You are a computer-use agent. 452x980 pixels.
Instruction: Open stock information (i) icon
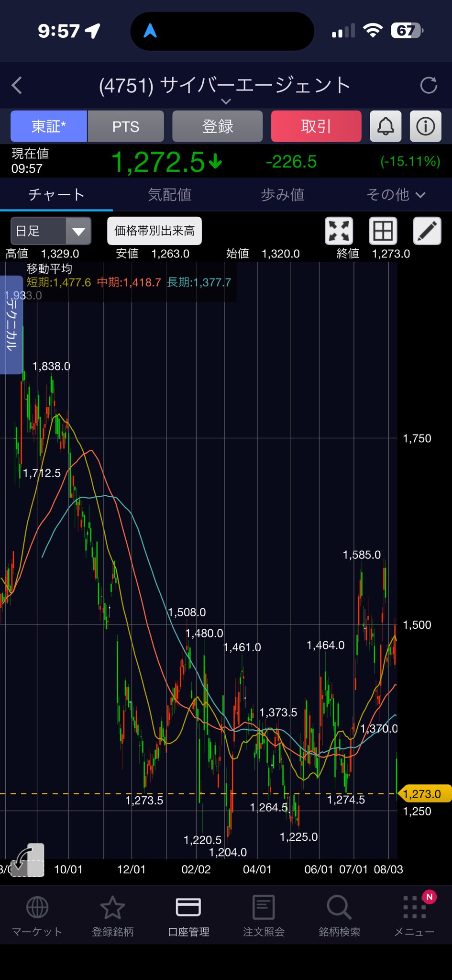pyautogui.click(x=426, y=126)
